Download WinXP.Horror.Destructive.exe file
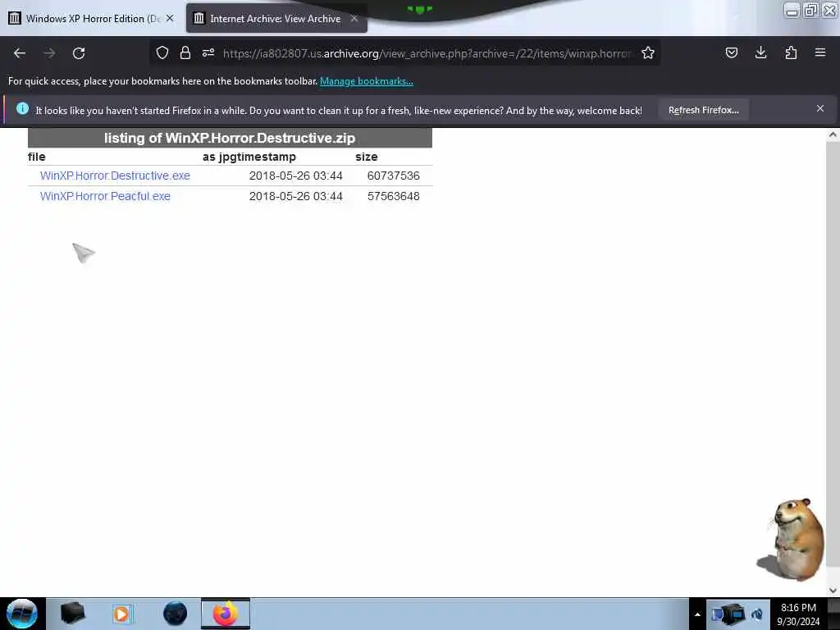840x630 pixels. (115, 176)
